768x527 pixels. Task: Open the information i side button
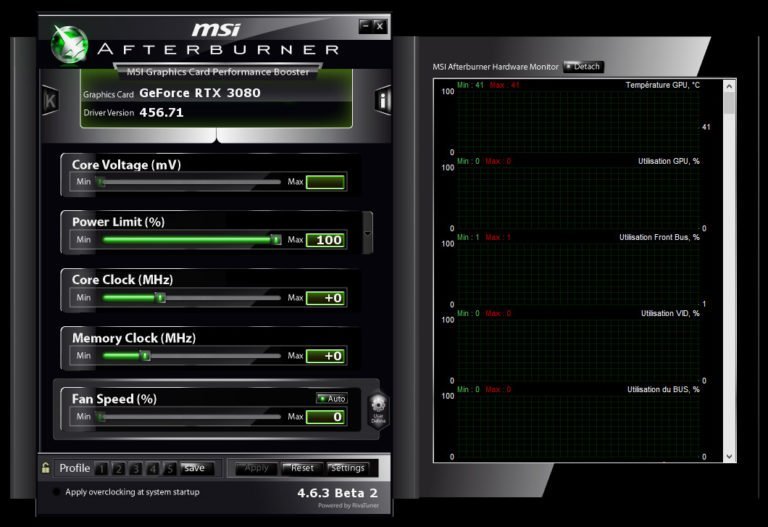coord(383,100)
